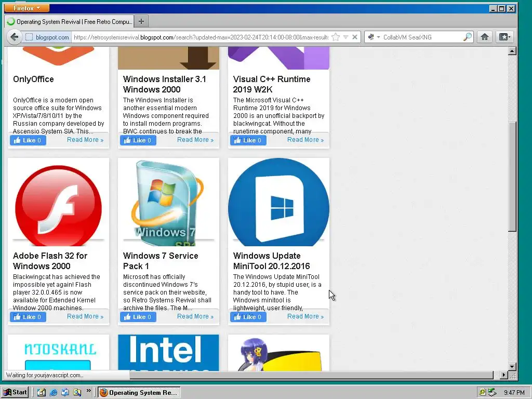Screen dimensions: 532x399
Task: Open a new tab with plus button
Action: (x=141, y=21)
